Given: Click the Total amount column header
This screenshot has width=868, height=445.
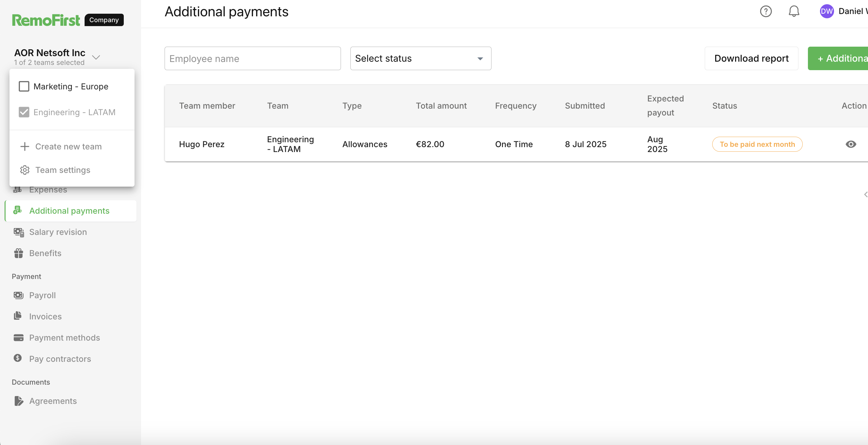Looking at the screenshot, I should (441, 106).
